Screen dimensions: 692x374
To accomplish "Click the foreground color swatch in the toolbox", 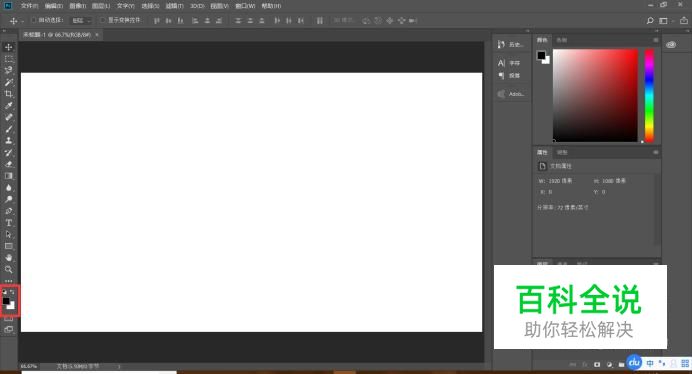I will (6, 301).
